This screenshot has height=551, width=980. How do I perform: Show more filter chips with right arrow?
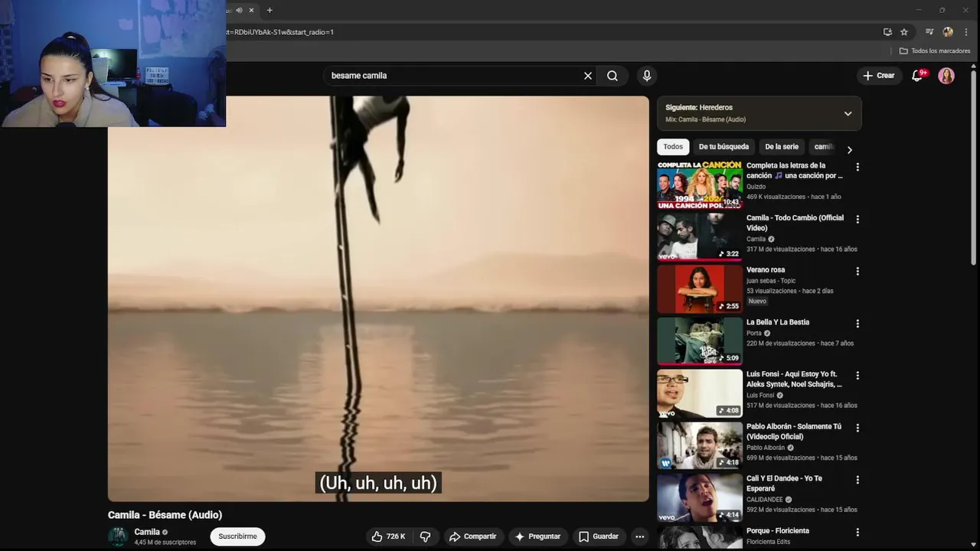(849, 150)
